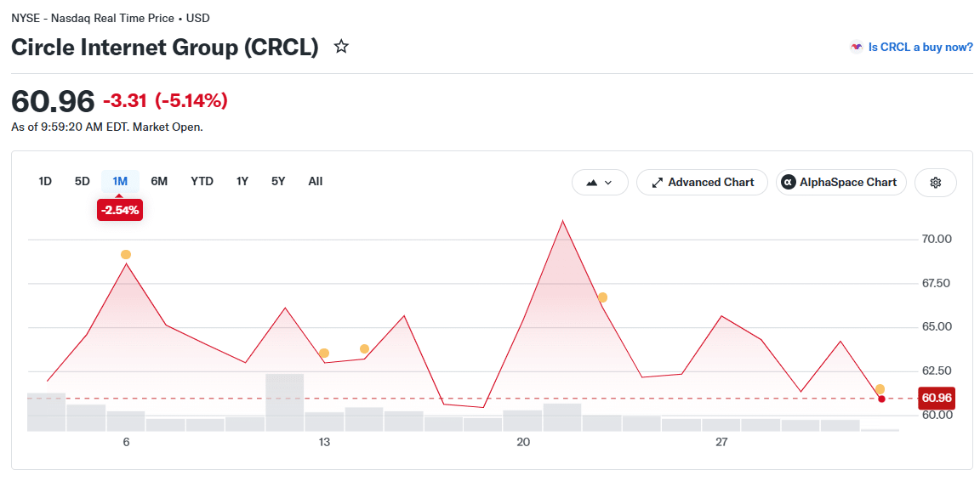The image size is (980, 481).
Task: Click the Circle Internet Group (CRCL) title
Action: (165, 48)
